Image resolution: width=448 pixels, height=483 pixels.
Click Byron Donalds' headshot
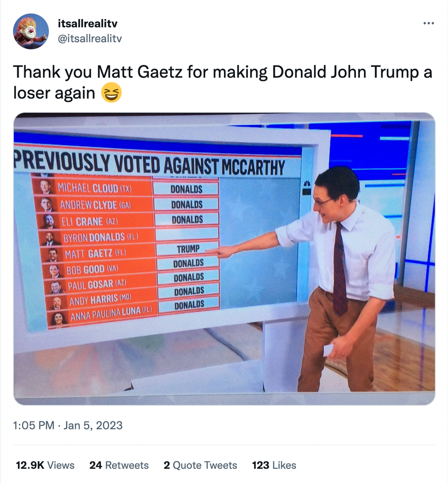click(50, 238)
